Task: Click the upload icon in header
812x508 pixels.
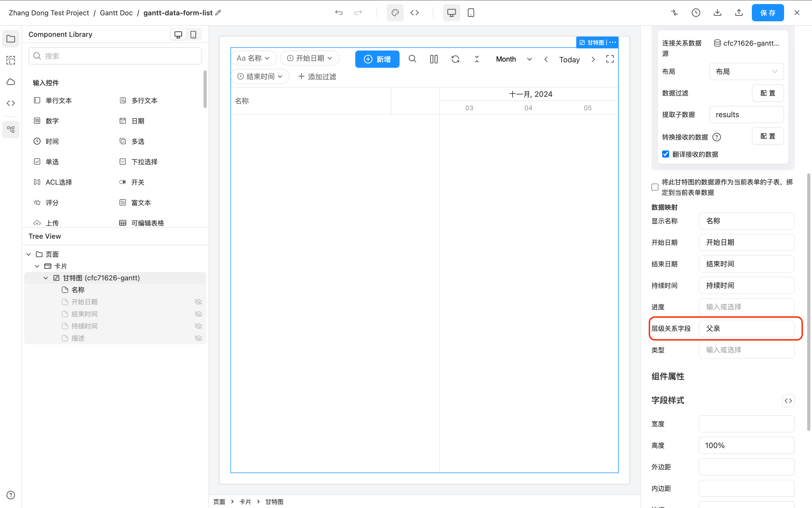Action: (x=739, y=13)
